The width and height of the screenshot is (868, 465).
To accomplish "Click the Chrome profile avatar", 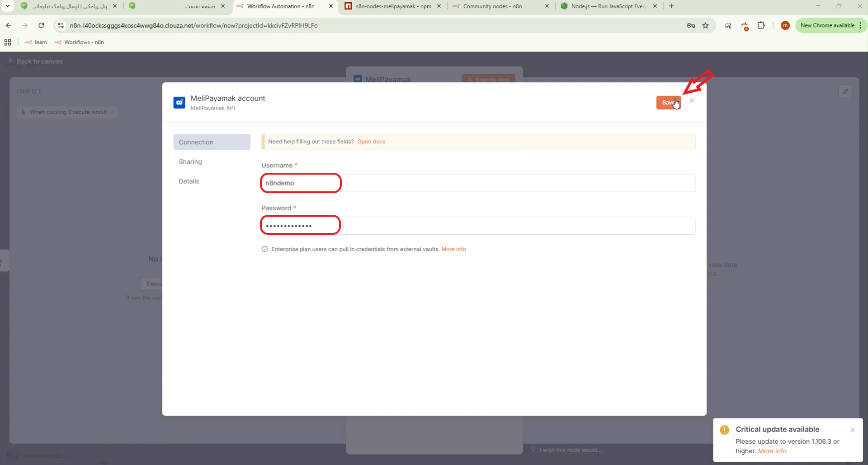I will pos(785,25).
